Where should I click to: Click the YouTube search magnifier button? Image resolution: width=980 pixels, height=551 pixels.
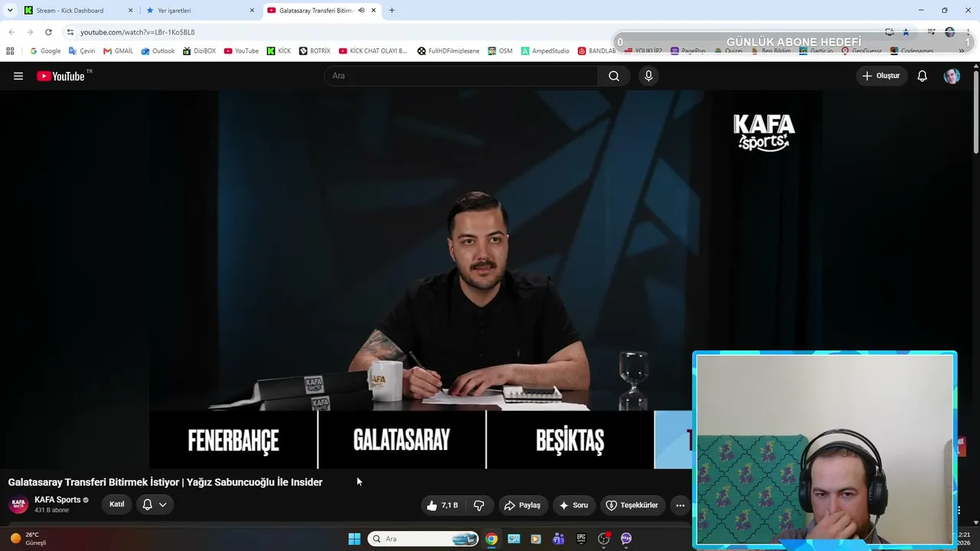614,76
